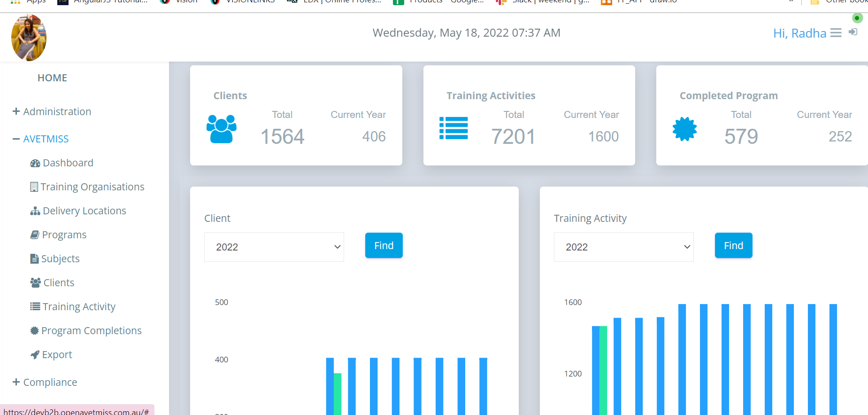Click the user profile photo
868x415 pixels.
[x=29, y=38]
